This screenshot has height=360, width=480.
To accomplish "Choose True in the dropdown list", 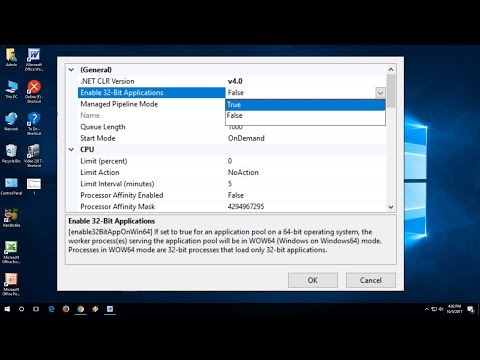I will point(305,105).
